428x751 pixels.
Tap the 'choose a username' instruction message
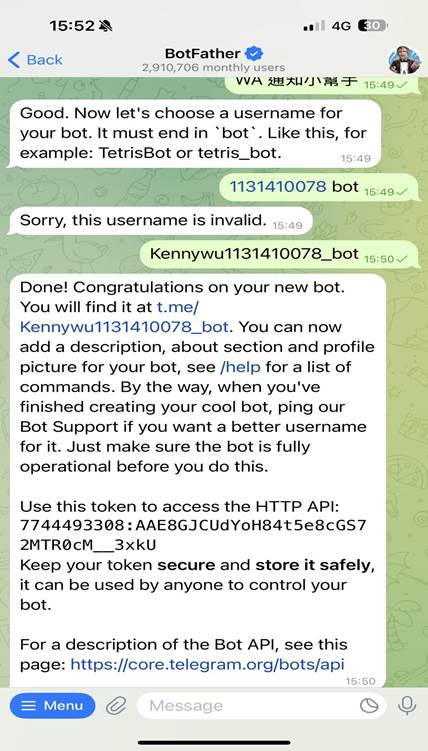tap(195, 134)
